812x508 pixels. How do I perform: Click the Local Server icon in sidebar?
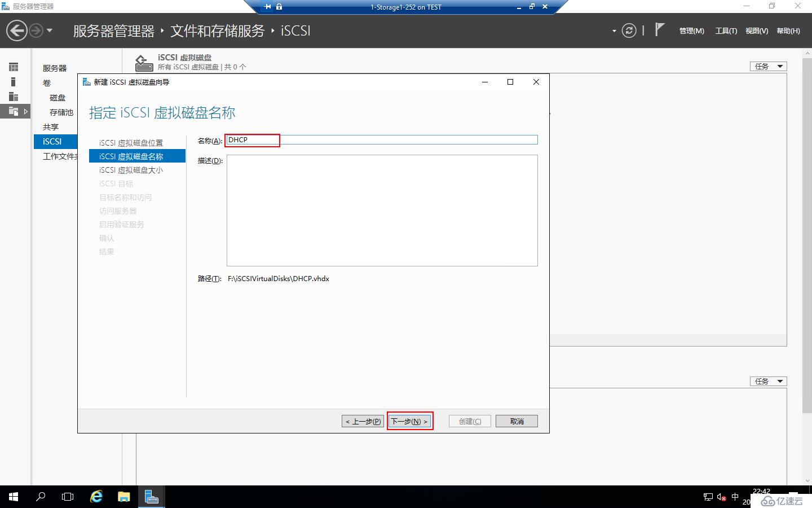(x=14, y=82)
